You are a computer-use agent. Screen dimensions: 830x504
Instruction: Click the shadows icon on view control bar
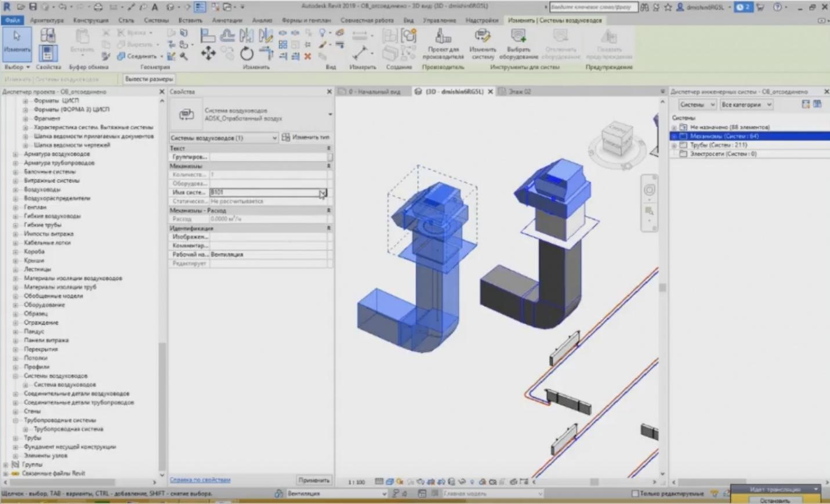tap(409, 481)
